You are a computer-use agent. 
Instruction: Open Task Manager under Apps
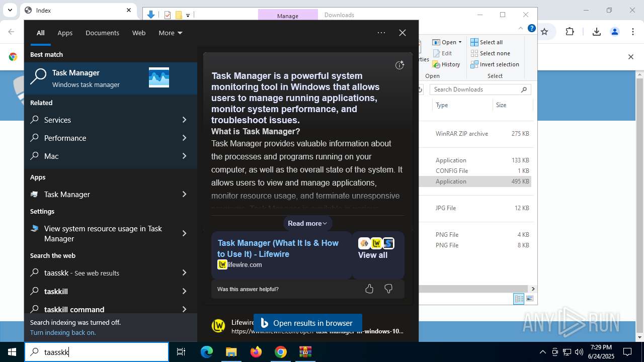[x=67, y=194]
